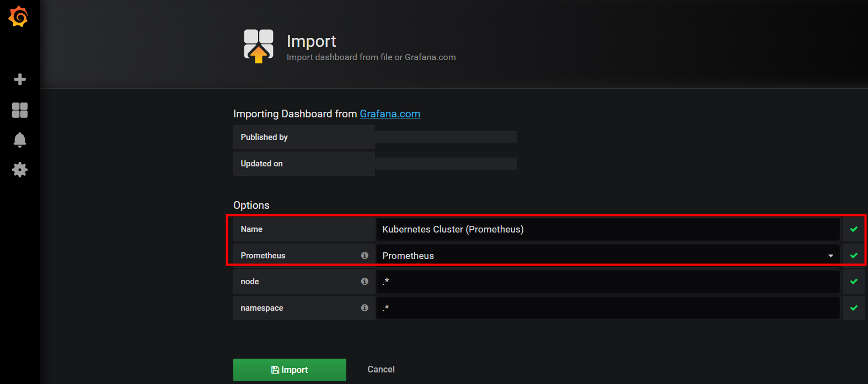Edit the namespace variable input field

tap(608, 308)
